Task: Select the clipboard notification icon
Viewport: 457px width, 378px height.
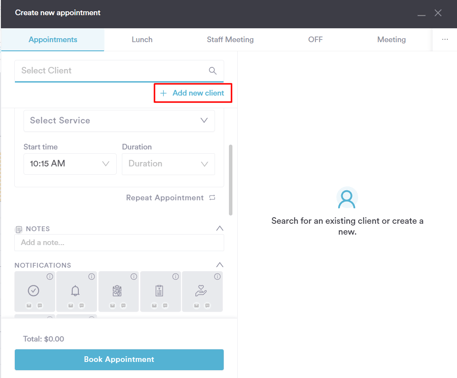Action: [x=117, y=291]
